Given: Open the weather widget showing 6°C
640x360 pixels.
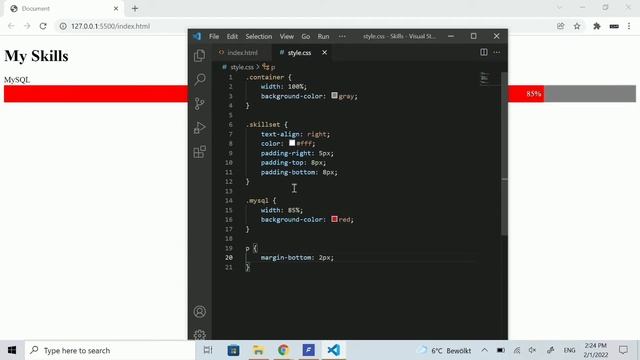Looking at the screenshot, I should [444, 350].
